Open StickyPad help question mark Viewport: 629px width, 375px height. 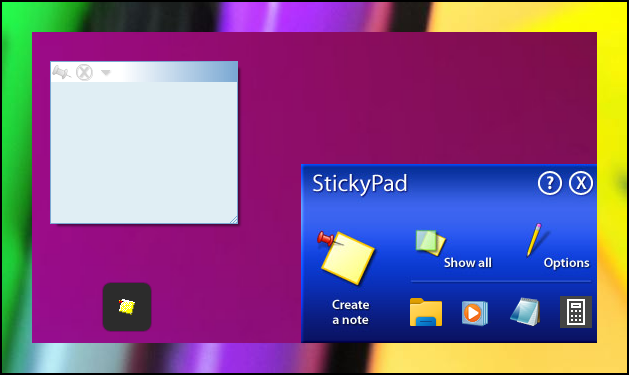550,183
